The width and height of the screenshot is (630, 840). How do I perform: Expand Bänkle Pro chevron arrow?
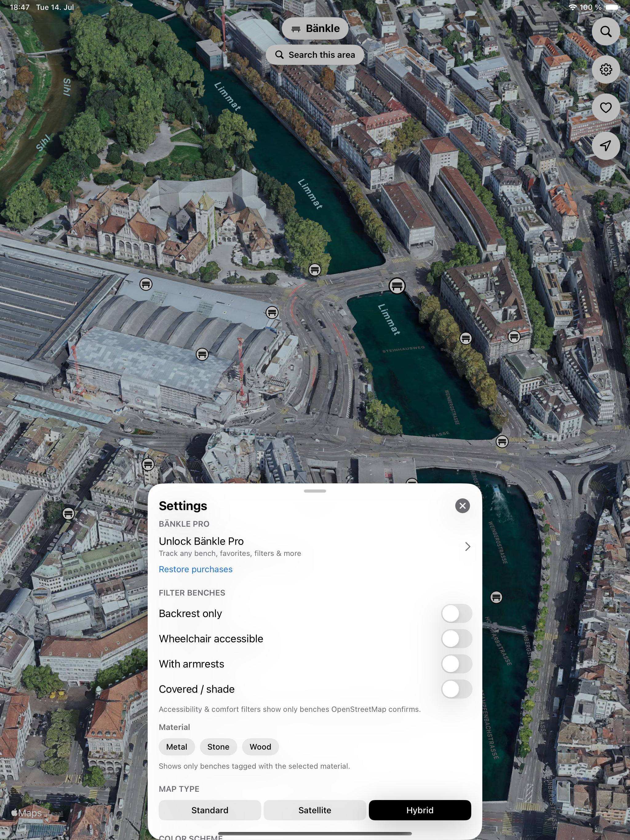click(468, 546)
